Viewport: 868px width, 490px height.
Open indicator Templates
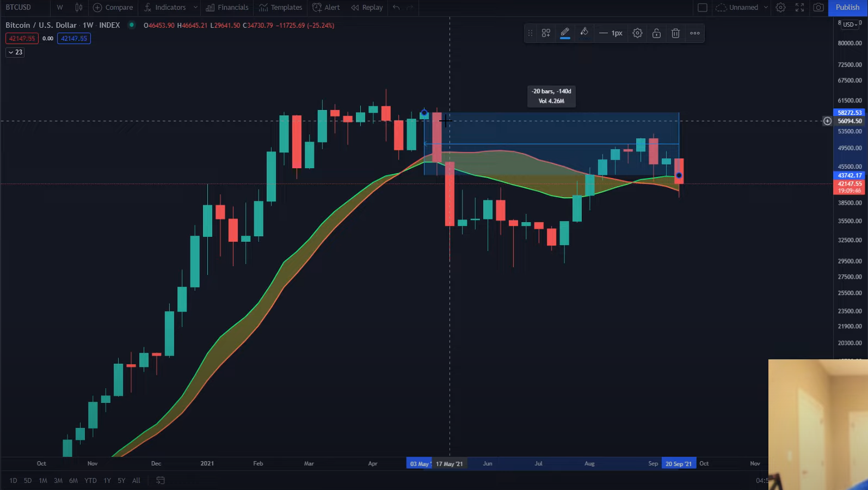[280, 8]
